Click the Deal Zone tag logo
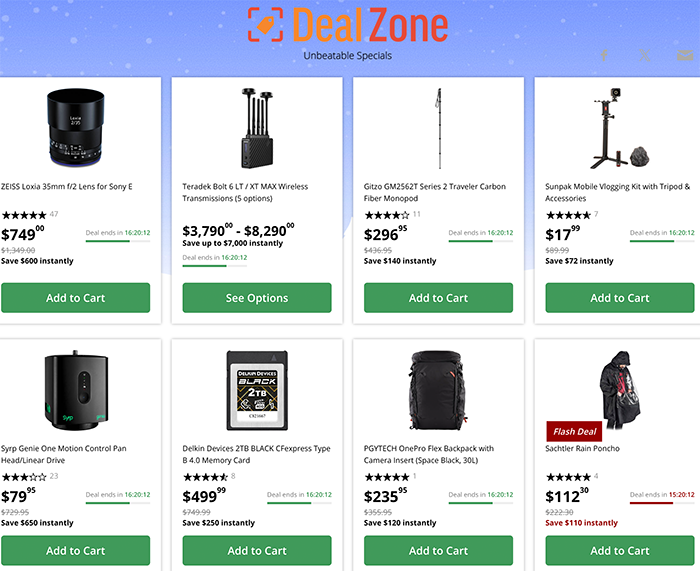Image resolution: width=700 pixels, height=571 pixels. tap(266, 25)
